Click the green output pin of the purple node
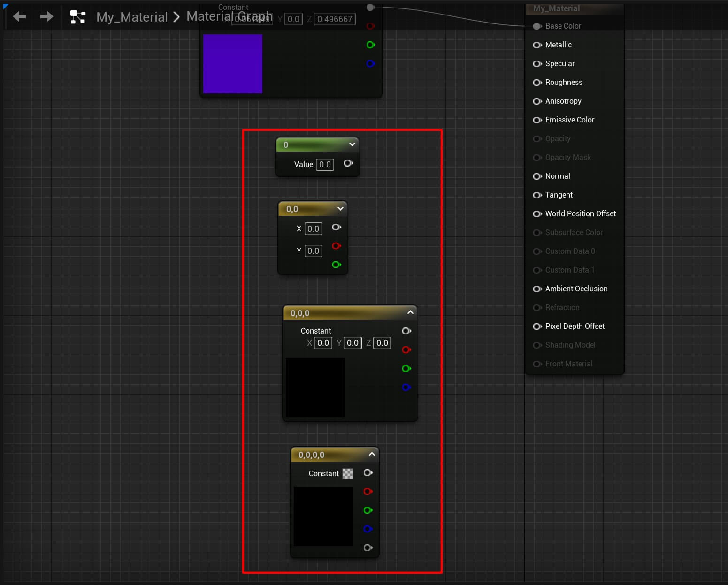 click(371, 45)
